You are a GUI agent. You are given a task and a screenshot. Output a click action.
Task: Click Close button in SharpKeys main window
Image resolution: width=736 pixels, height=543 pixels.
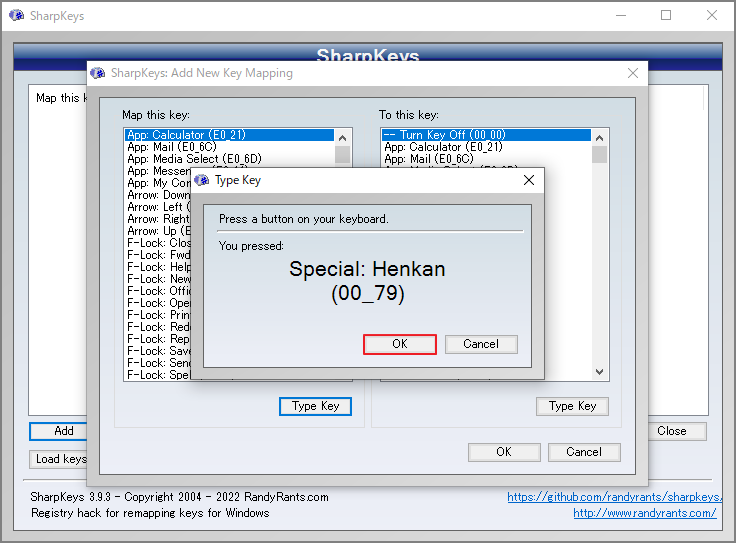[677, 431]
